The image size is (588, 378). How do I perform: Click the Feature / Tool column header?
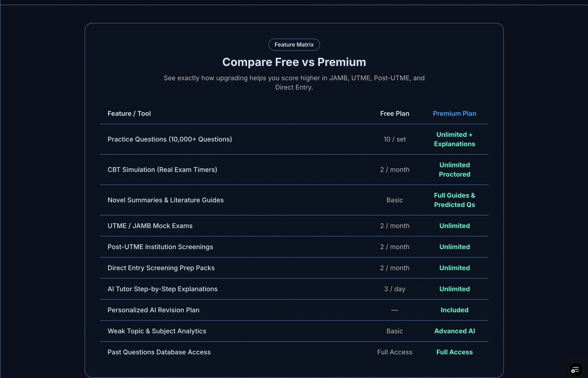point(129,113)
